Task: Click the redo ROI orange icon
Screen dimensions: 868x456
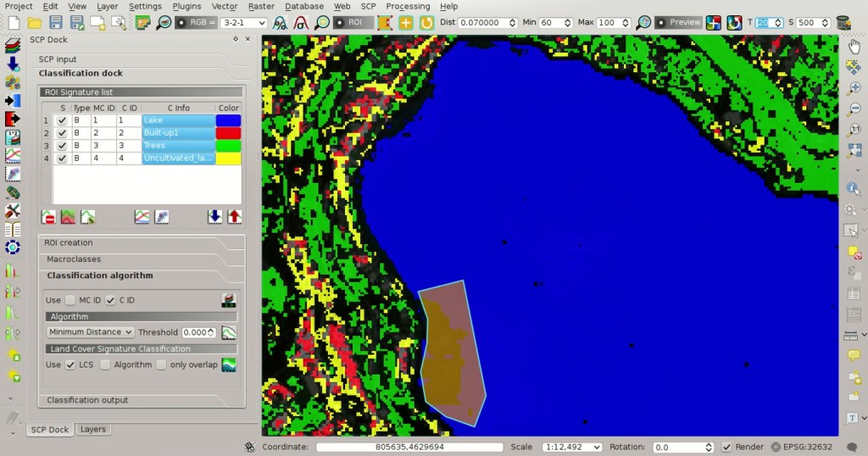Action: pyautogui.click(x=426, y=23)
